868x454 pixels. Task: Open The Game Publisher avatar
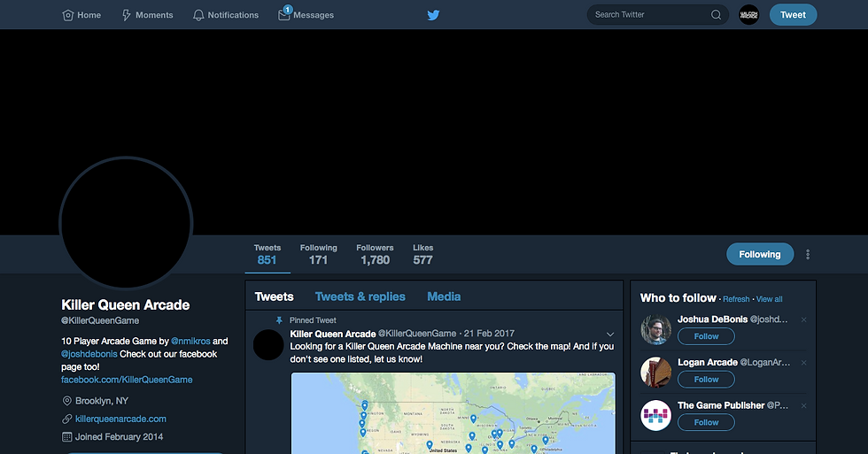point(656,415)
